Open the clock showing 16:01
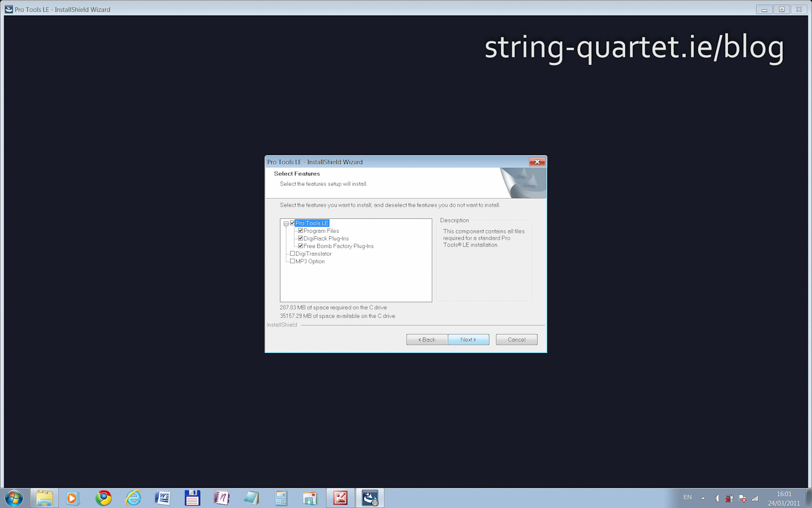This screenshot has width=812, height=508. 784,498
